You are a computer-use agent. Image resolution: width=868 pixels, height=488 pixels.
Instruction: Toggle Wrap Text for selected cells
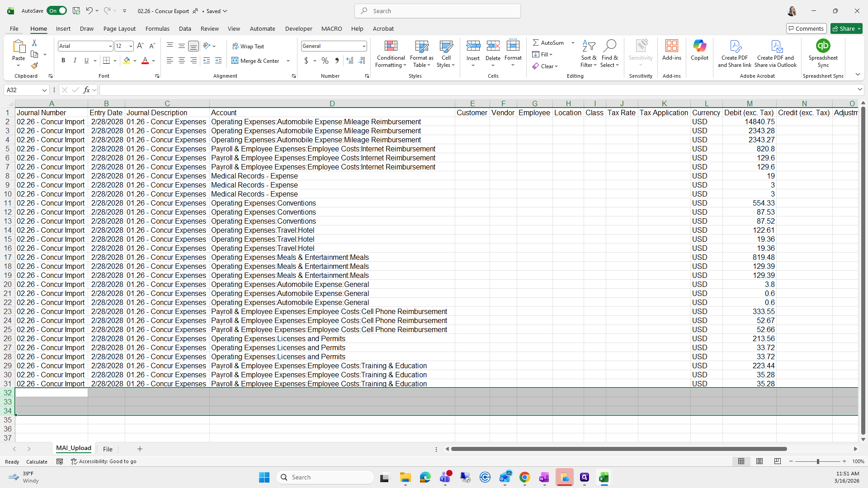click(248, 46)
